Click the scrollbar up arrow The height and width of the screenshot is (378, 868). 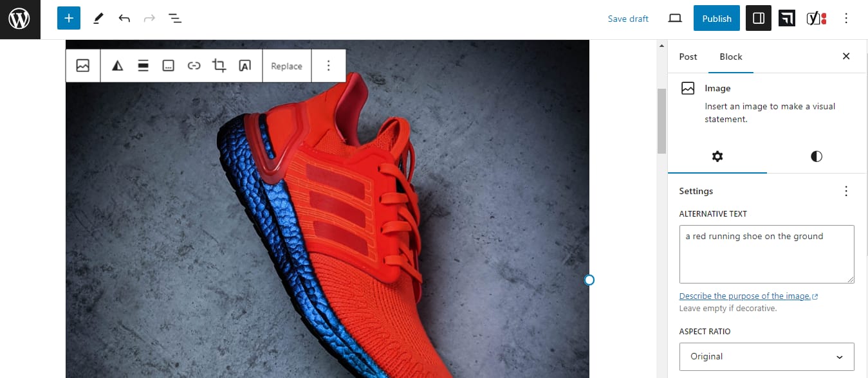(x=661, y=46)
